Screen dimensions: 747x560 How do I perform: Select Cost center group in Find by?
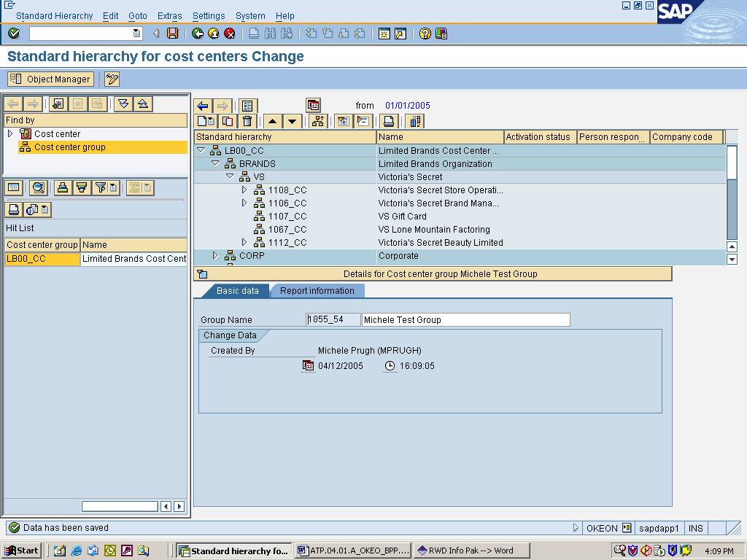69,147
